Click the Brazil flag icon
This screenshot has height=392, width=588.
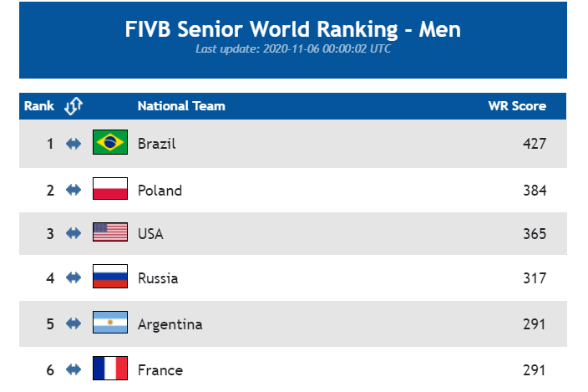110,142
